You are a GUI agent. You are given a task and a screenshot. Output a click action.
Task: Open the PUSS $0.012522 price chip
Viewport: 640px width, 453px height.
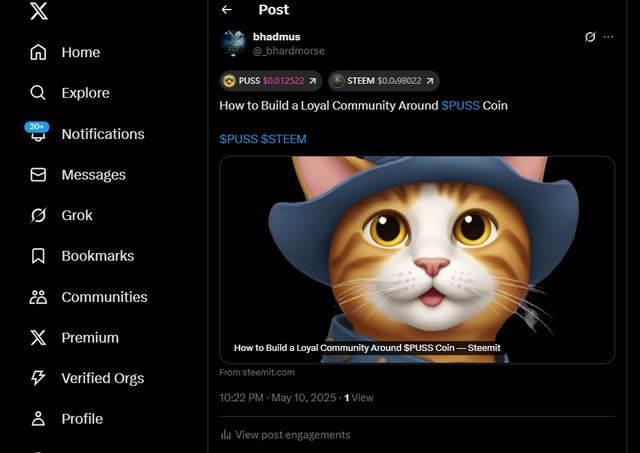coord(271,81)
